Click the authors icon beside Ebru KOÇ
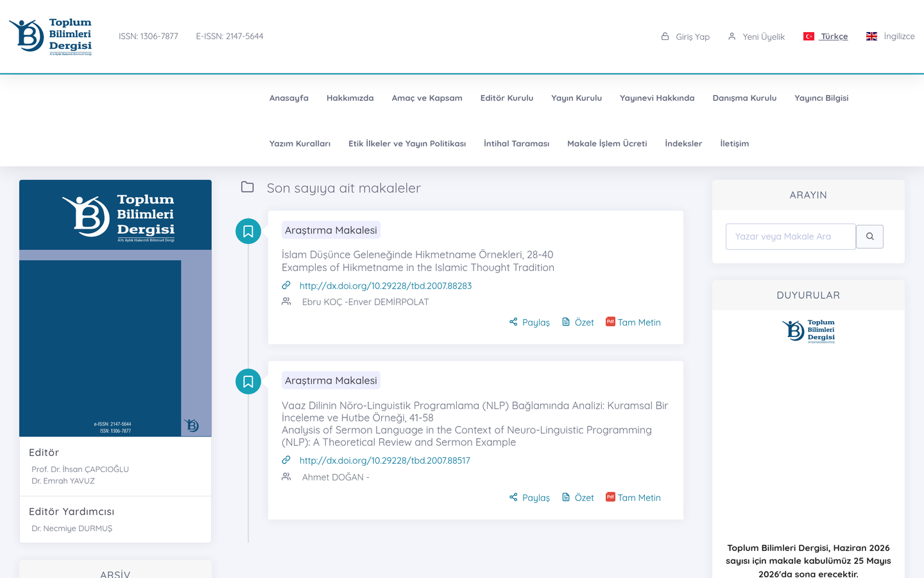The height and width of the screenshot is (578, 924). 286,301
